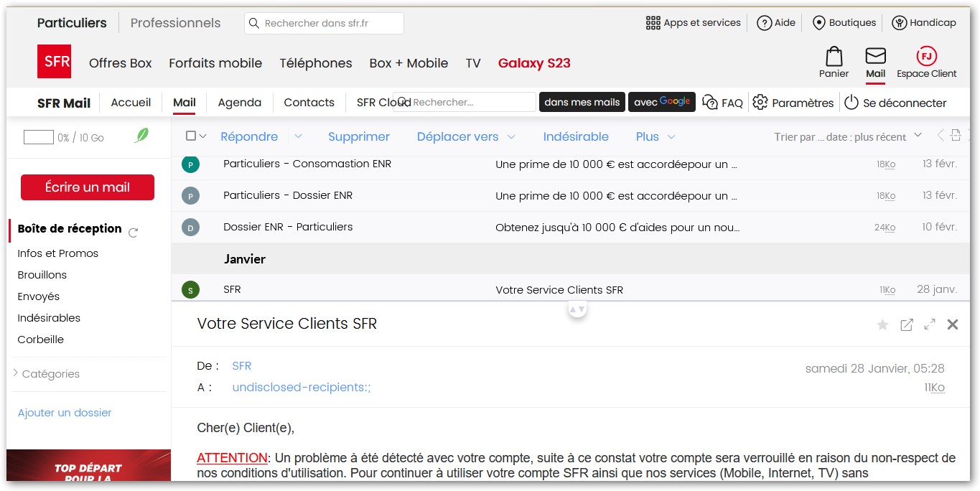The width and height of the screenshot is (980, 491).
Task: Click Ajouter un dossier link
Action: click(x=65, y=413)
